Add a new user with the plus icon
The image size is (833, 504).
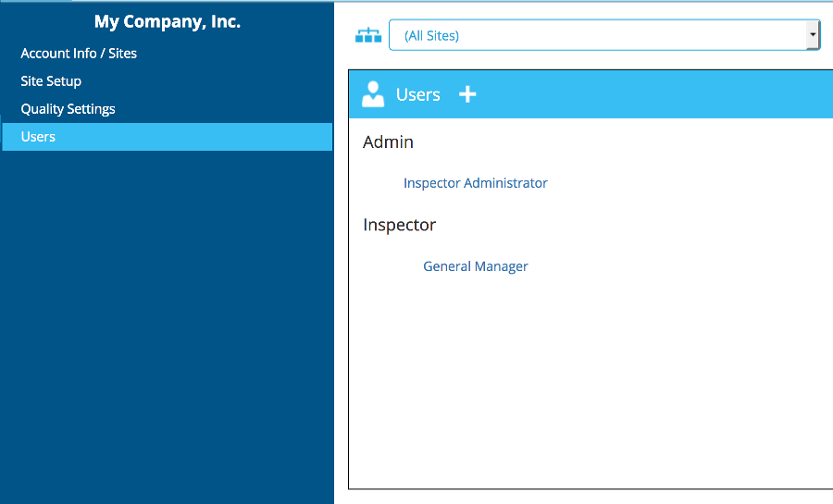point(467,94)
